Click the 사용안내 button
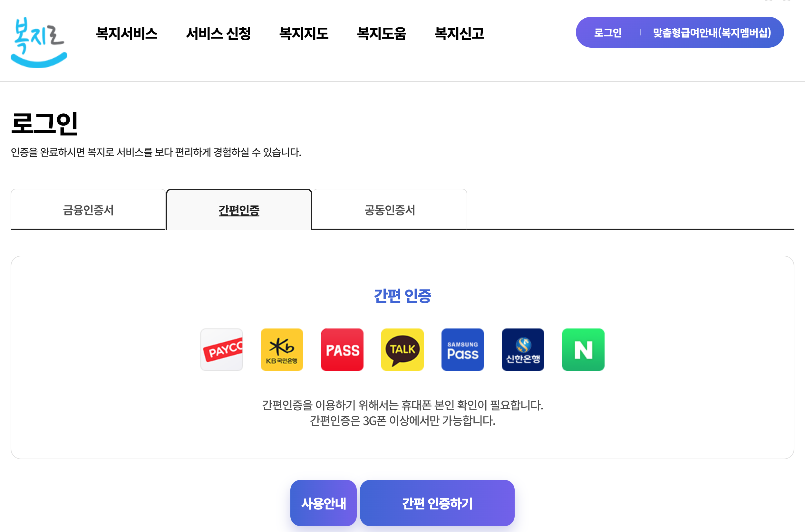 [x=324, y=503]
